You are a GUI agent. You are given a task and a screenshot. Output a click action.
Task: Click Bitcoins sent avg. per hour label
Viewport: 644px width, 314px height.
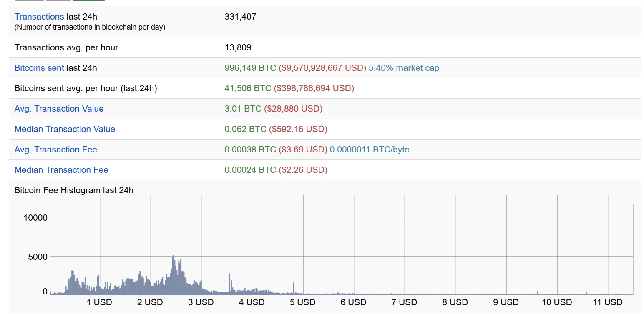click(x=86, y=88)
